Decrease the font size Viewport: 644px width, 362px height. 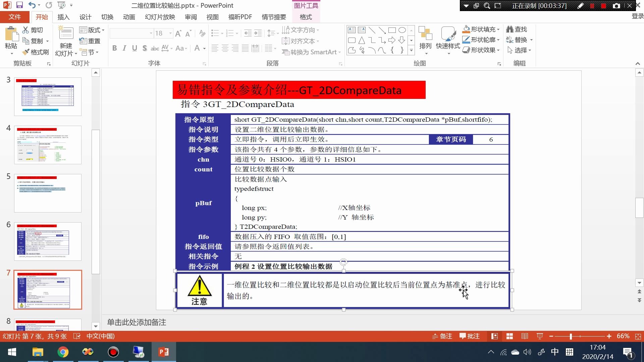188,33
